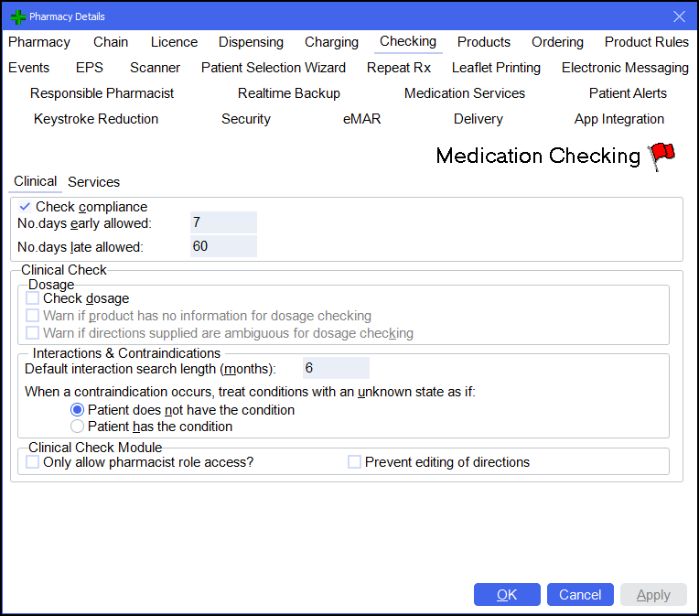Go to the Patient Alerts tab
Screen dimensions: 699x616
[628, 93]
